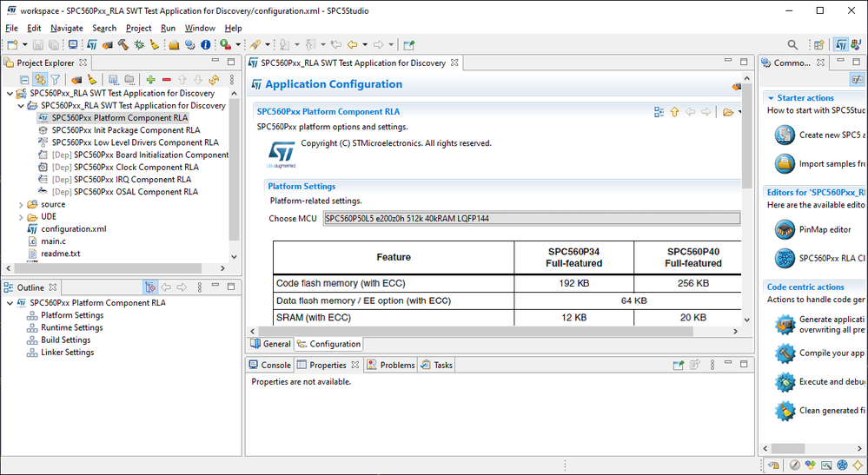Click the red minus remove component icon
868x475 pixels.
point(166,80)
